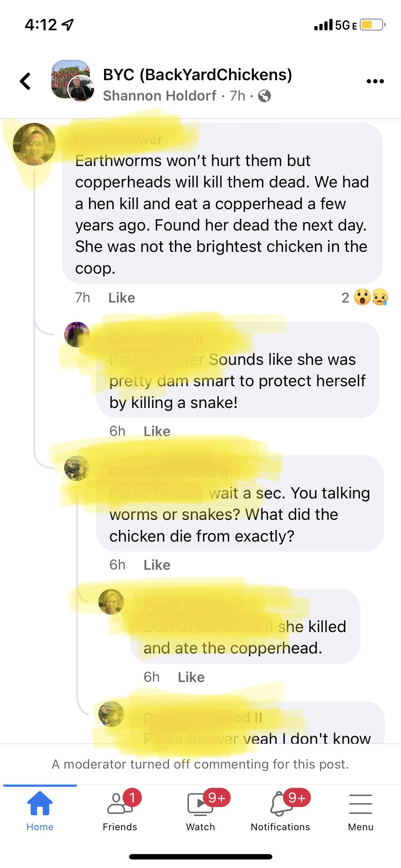Screen dimensions: 401x868
Task: Like the 'she killed and ate' reply
Action: coord(191,677)
